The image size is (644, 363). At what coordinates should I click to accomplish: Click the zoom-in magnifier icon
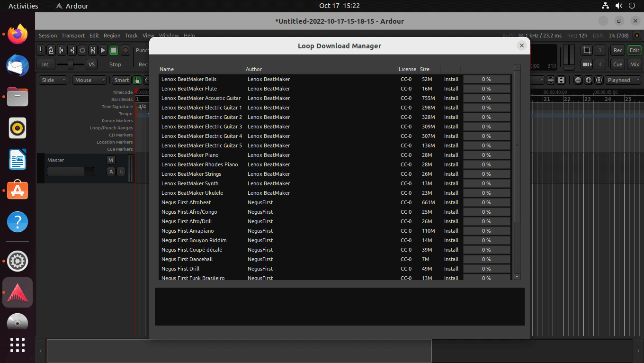(588, 80)
